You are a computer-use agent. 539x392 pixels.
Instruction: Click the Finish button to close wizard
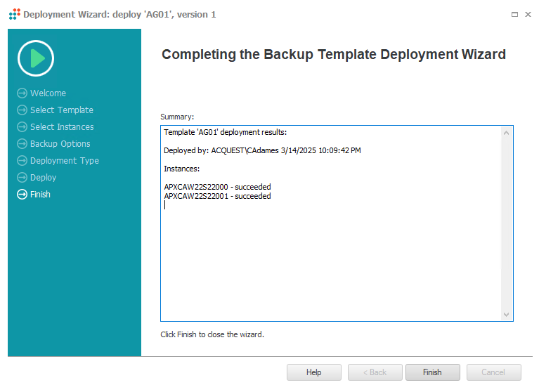[x=432, y=372]
